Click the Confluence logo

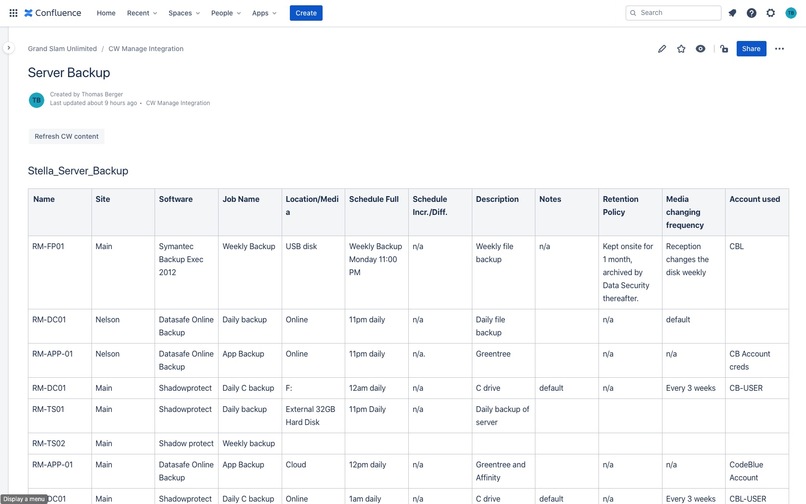tap(52, 13)
